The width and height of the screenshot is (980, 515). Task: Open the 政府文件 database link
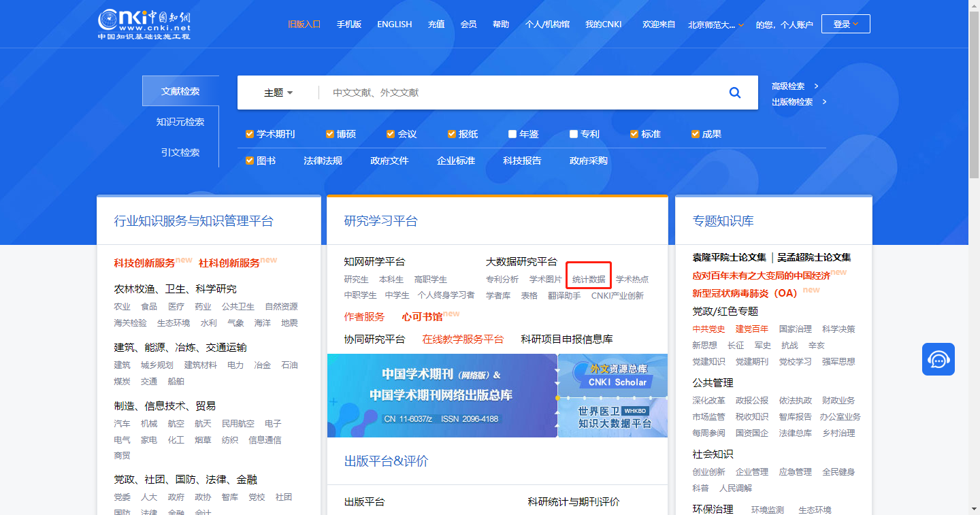click(x=389, y=161)
